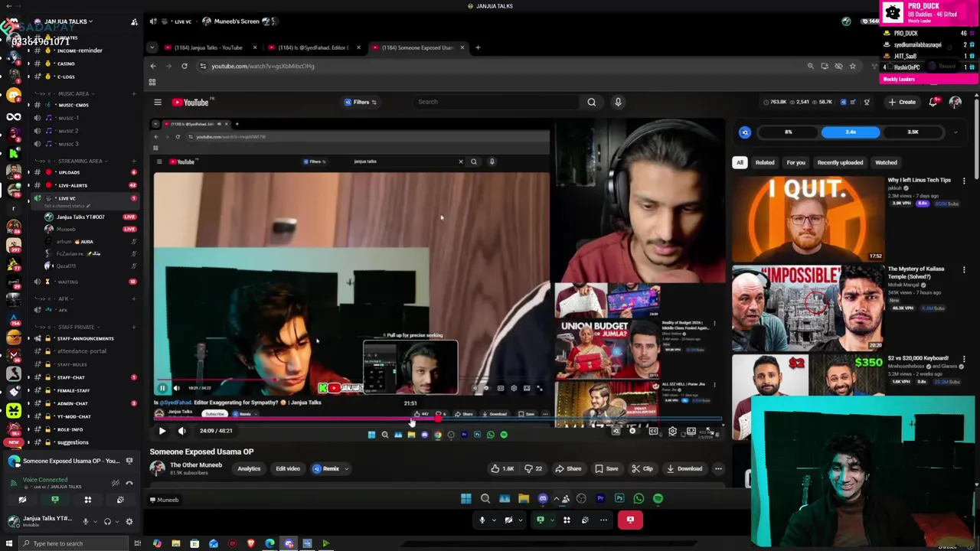The width and height of the screenshot is (980, 551).
Task: Open soundboard icon in bottom call bar
Action: (585, 520)
